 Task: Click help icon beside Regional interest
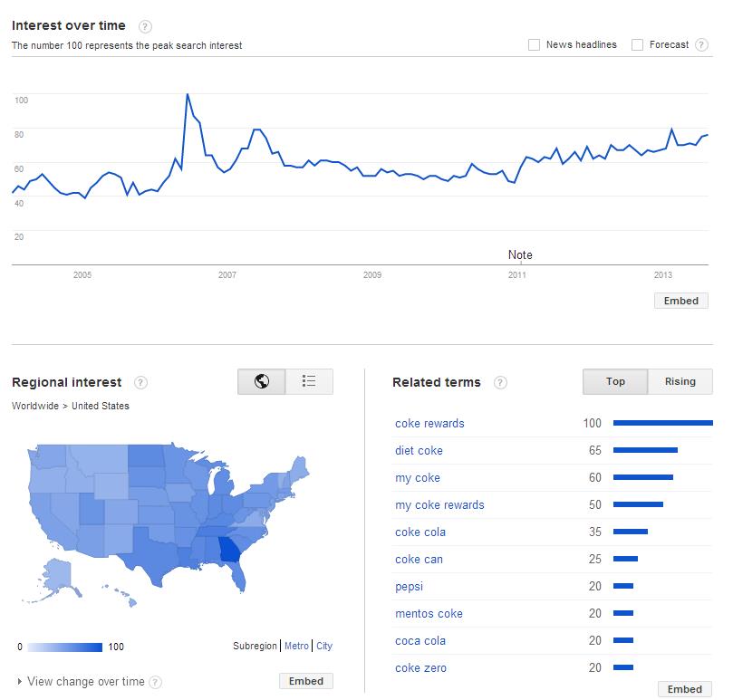(140, 383)
